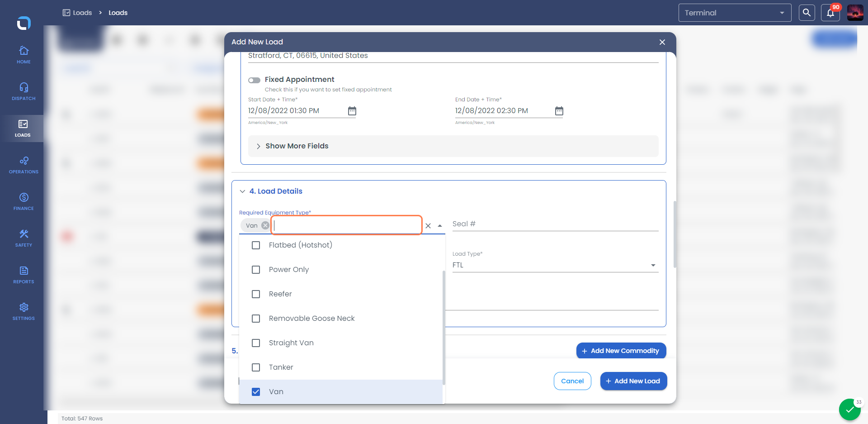This screenshot has height=424, width=868.
Task: Click the dropdown list scrollbar
Action: (443, 328)
